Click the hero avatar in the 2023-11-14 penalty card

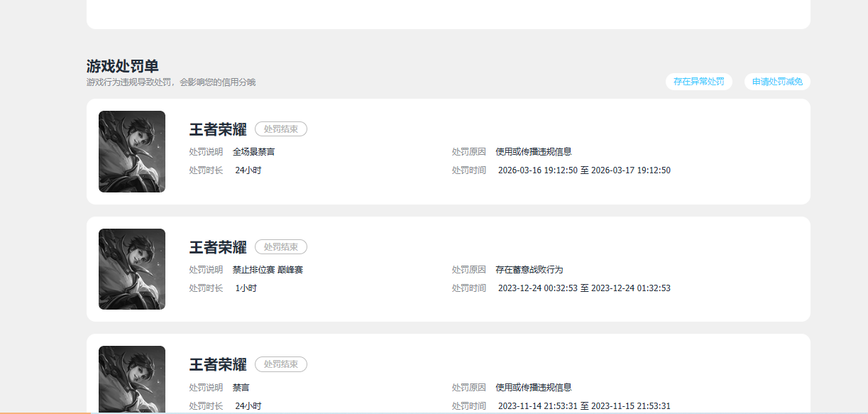[132, 379]
